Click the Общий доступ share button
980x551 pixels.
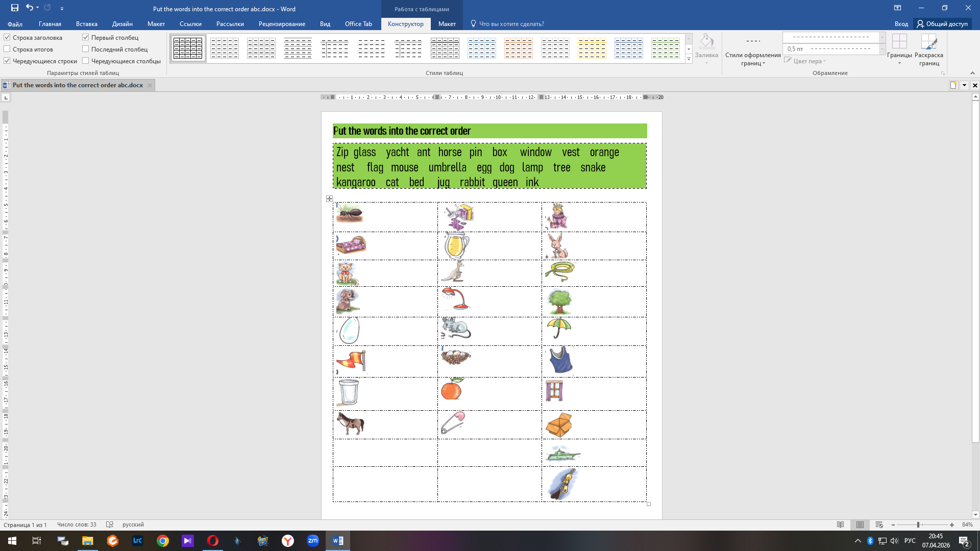tap(942, 24)
